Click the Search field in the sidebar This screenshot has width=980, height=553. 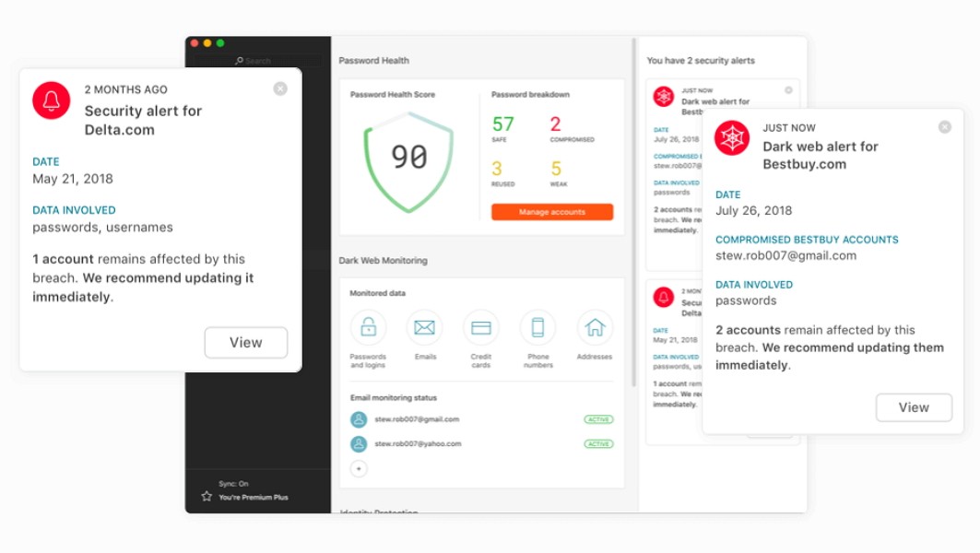[x=258, y=61]
